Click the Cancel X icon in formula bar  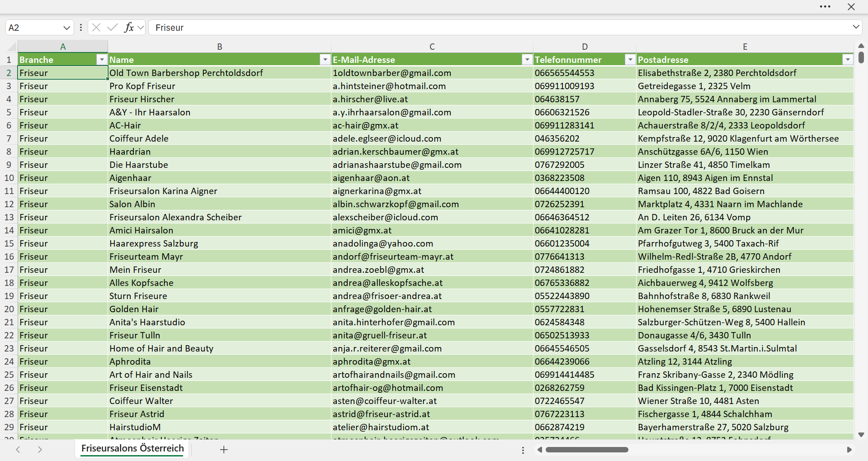[96, 28]
